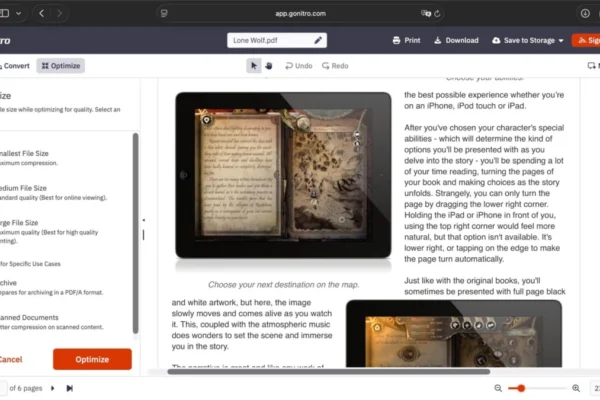Click the app.gonitro.com address bar

(300, 13)
